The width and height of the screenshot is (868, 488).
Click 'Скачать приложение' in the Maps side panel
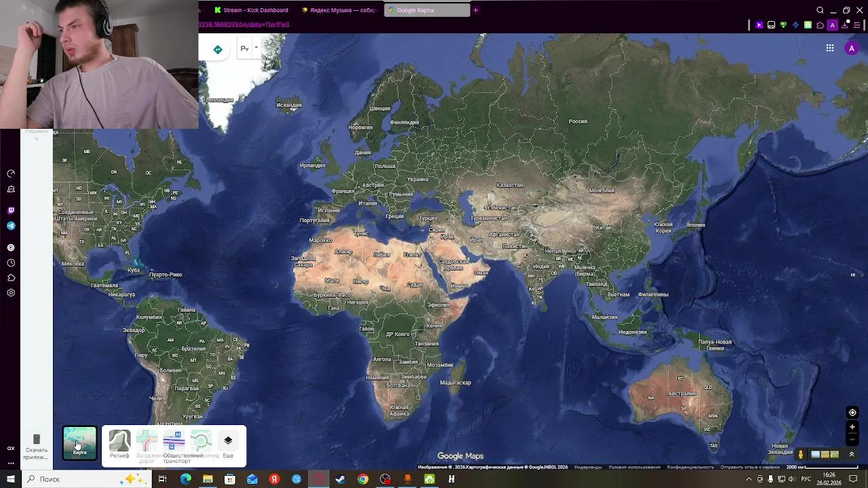(37, 447)
